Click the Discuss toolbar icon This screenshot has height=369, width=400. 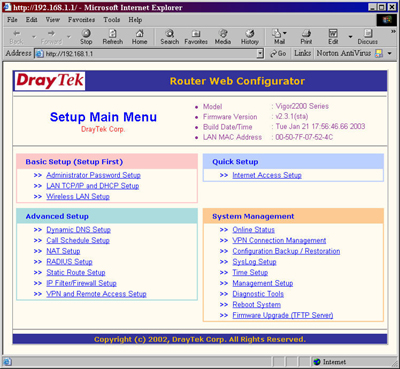[368, 37]
